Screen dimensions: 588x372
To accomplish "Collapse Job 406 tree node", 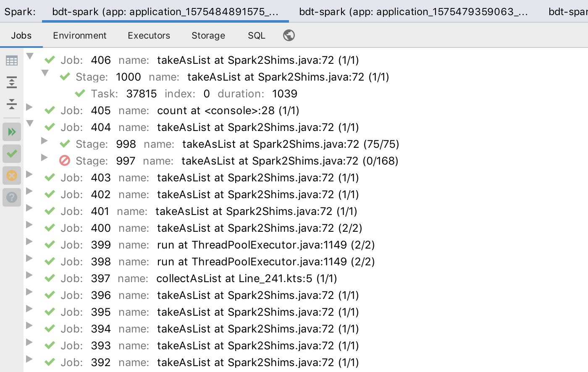I will click(x=30, y=56).
